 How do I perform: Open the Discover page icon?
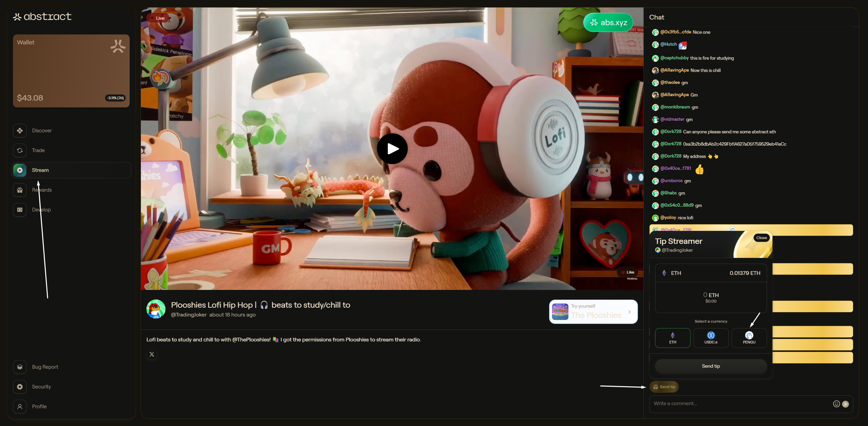[20, 131]
